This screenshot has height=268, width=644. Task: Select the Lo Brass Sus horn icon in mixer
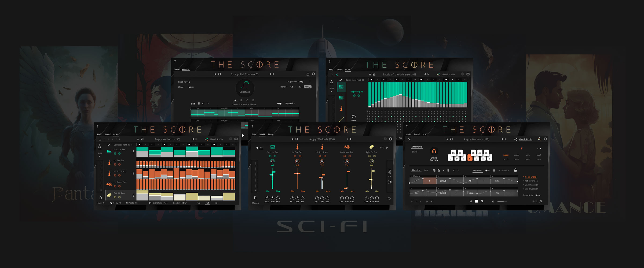click(347, 147)
